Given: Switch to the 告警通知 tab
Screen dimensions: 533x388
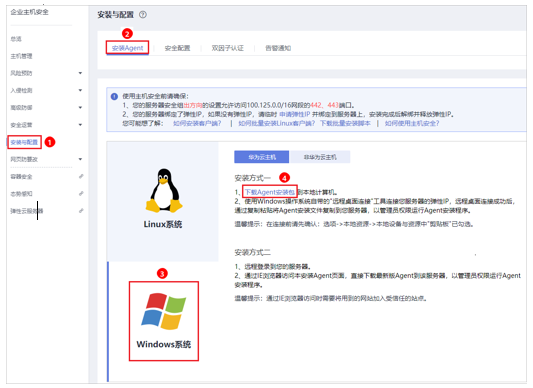Looking at the screenshot, I should (x=278, y=48).
